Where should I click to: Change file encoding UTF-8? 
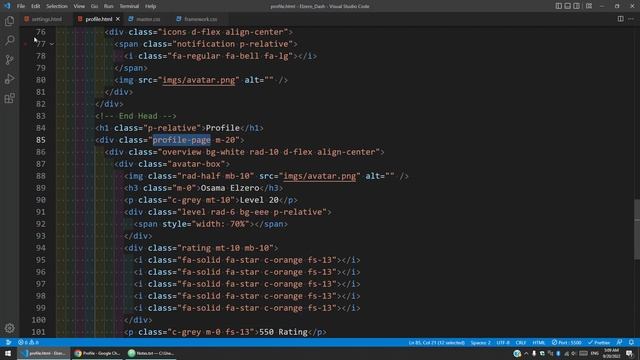pyautogui.click(x=503, y=342)
